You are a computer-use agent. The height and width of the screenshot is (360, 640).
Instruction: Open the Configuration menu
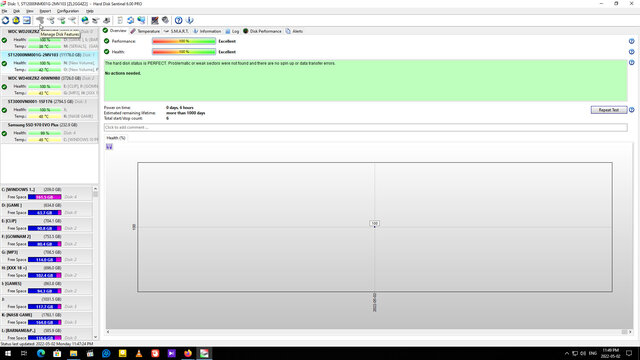click(x=68, y=11)
